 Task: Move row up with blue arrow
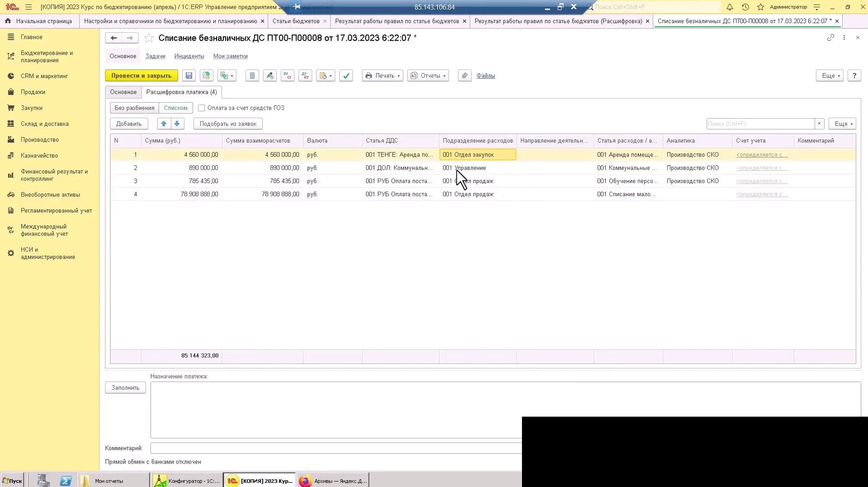[164, 124]
